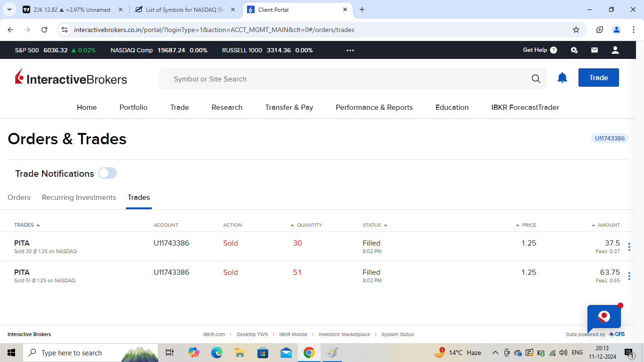The width and height of the screenshot is (644, 362).
Task: Open Chrome's three-dot menu
Action: click(x=633, y=30)
